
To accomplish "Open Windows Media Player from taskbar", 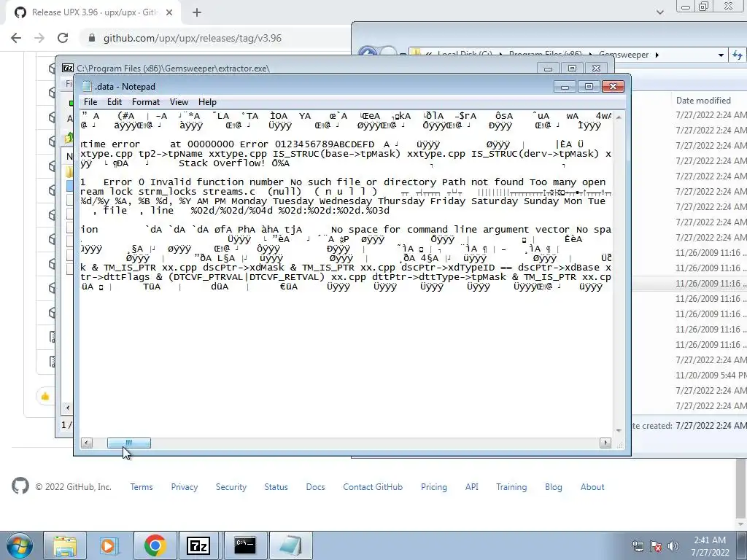I will coord(109,545).
